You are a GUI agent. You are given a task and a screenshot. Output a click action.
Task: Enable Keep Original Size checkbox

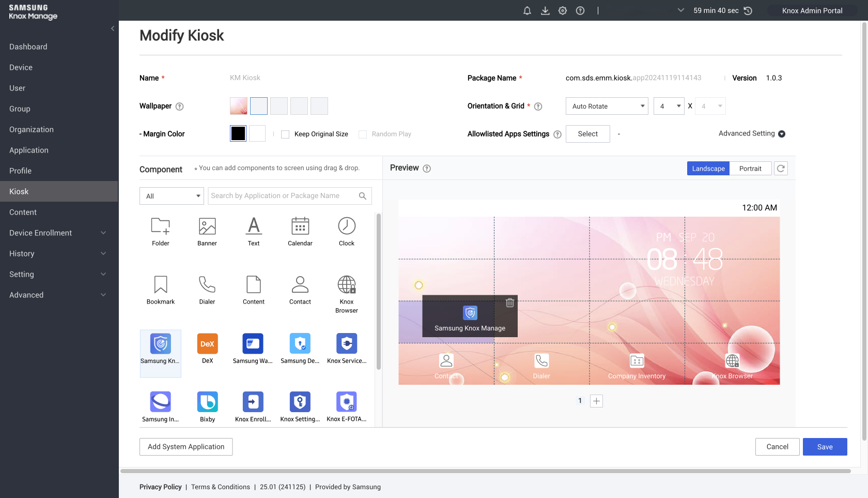coord(285,134)
